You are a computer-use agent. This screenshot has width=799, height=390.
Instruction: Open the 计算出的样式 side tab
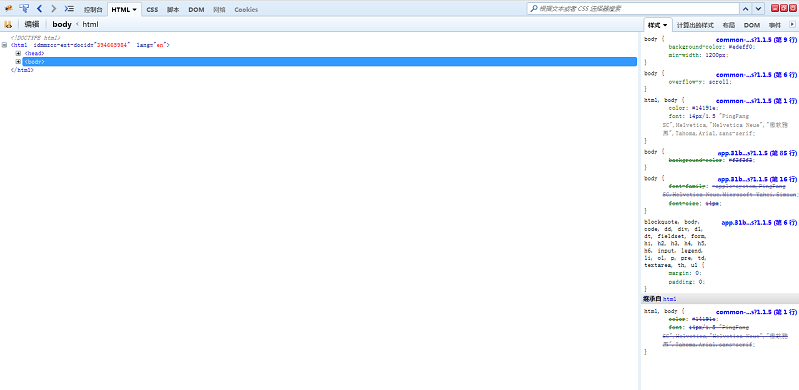coord(695,25)
